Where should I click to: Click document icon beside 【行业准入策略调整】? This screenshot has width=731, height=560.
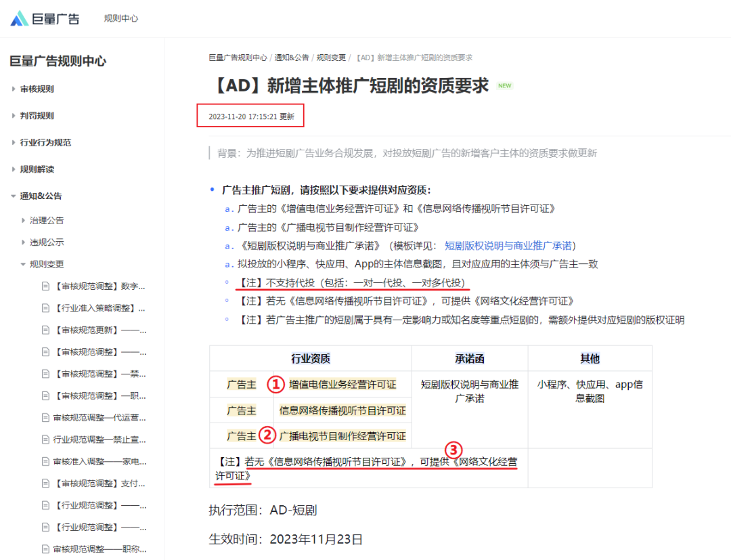(x=45, y=308)
